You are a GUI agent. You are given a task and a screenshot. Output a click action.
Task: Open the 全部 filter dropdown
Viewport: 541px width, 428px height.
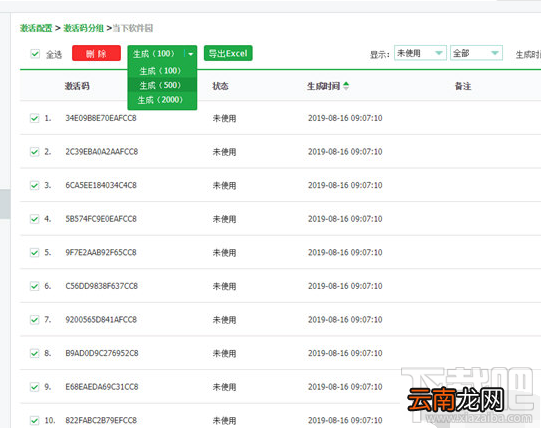(476, 53)
